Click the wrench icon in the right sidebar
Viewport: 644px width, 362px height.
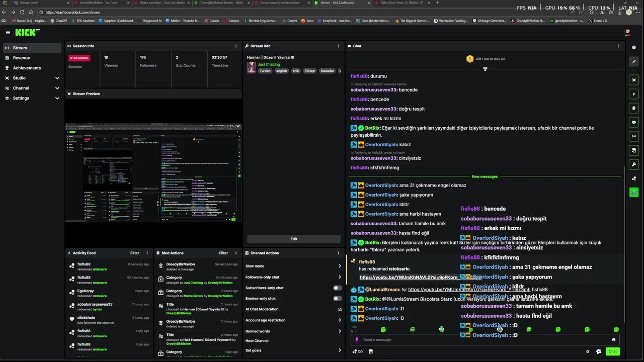tap(634, 164)
